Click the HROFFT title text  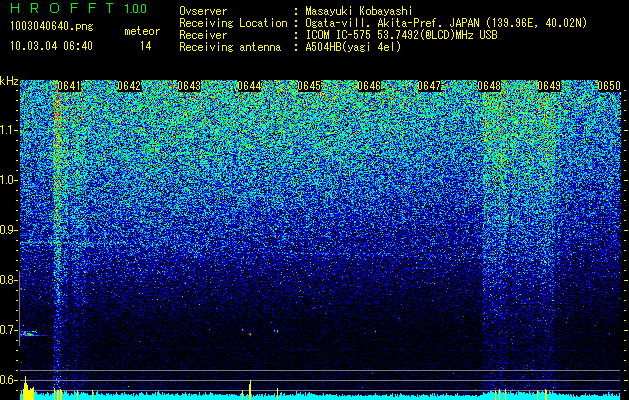(62, 8)
